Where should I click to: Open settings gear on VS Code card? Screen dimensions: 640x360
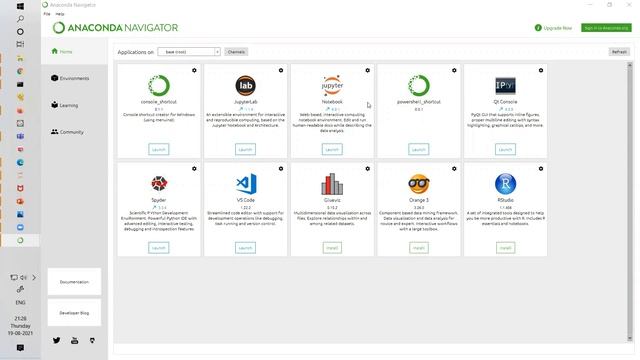[x=281, y=169]
